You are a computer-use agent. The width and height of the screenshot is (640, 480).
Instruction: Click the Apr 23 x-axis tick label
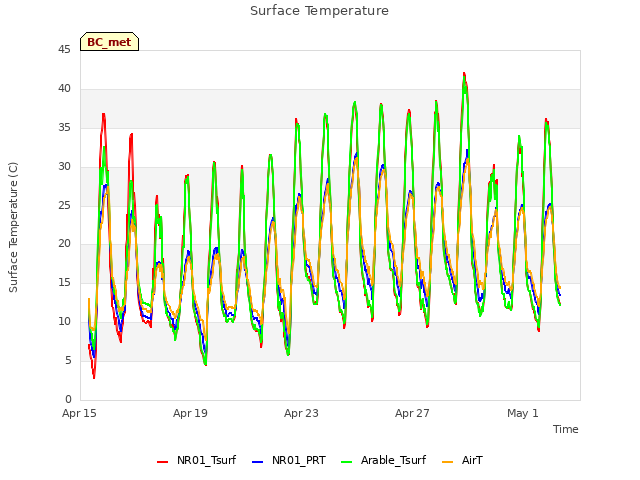pyautogui.click(x=301, y=413)
